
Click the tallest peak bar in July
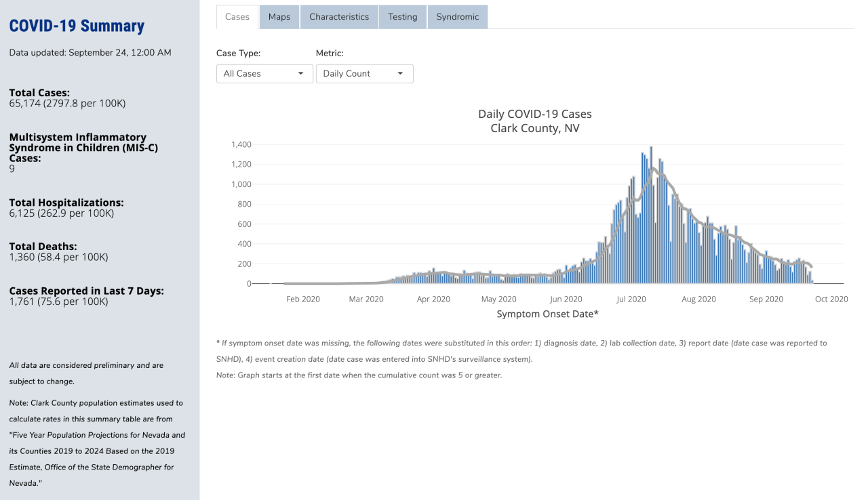coord(651,215)
